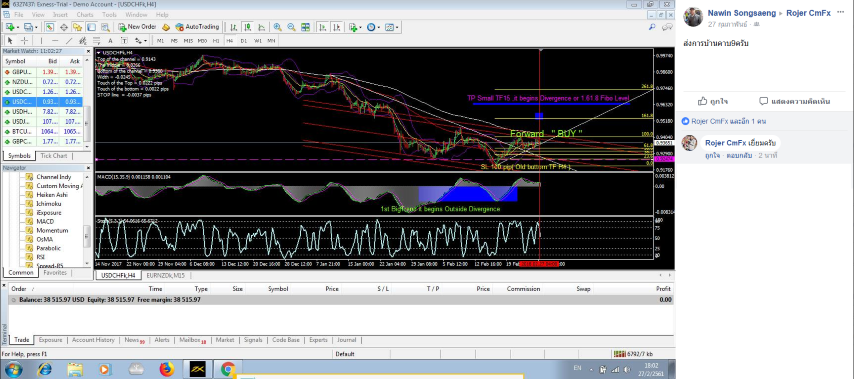Switch to Navigator Favorites tab
The height and width of the screenshot is (379, 854).
[55, 272]
